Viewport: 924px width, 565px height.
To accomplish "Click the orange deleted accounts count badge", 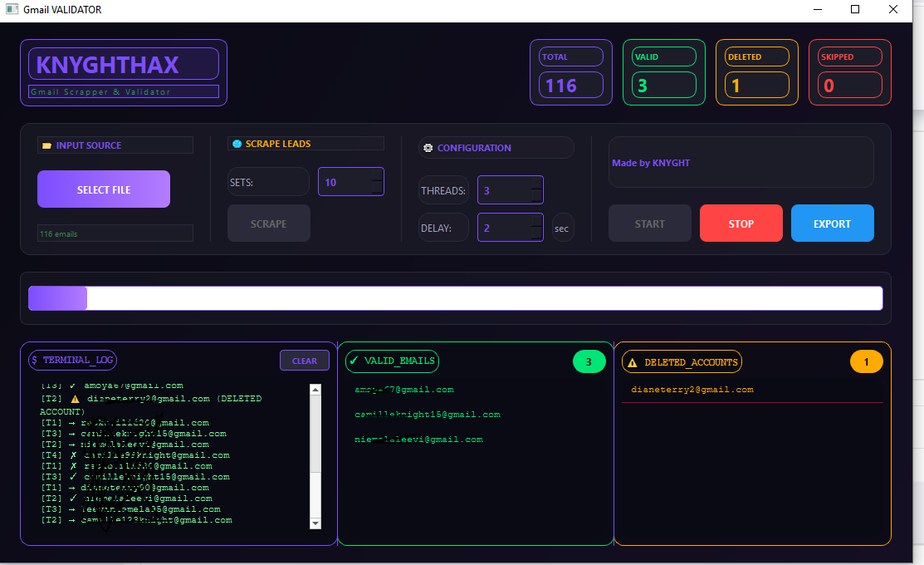I will point(866,361).
